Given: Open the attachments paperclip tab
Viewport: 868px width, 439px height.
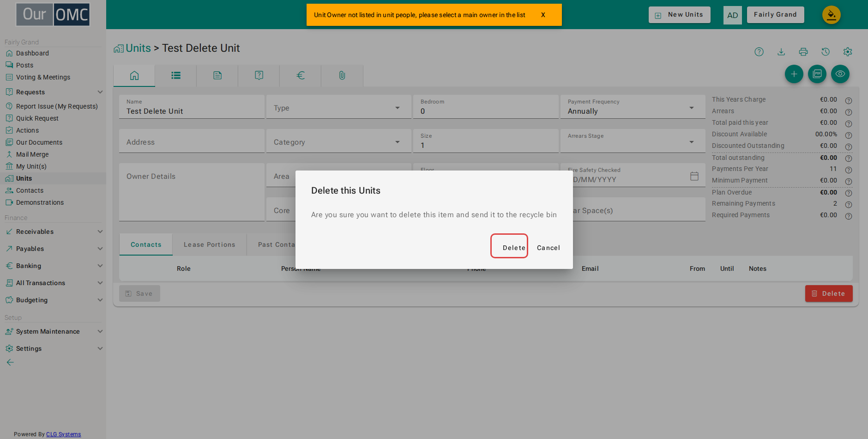Looking at the screenshot, I should pyautogui.click(x=342, y=75).
